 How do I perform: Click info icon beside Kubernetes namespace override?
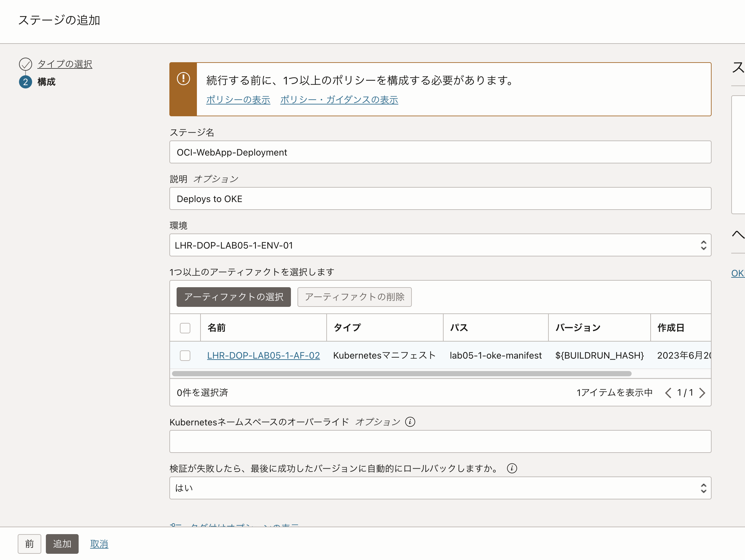(410, 421)
